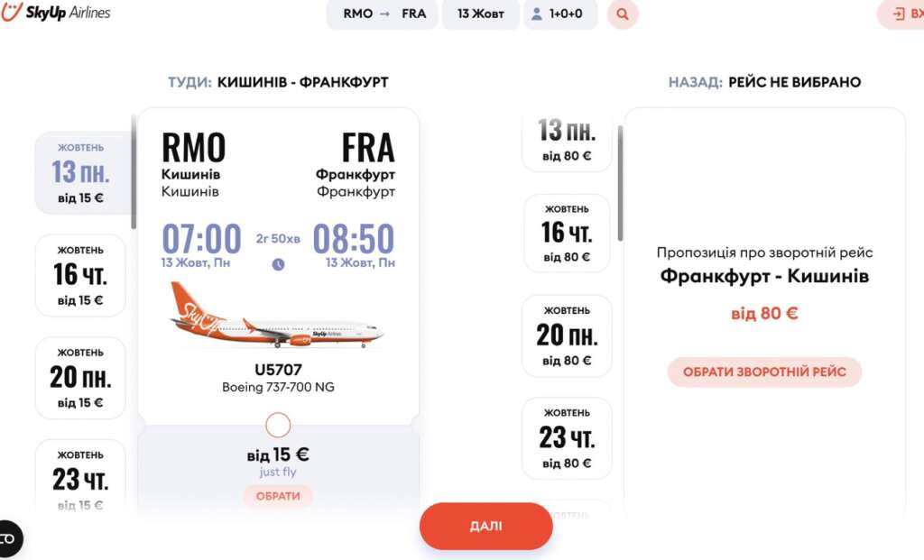Screen dimensions: 924x560
Task: Click ОБРАТИ ЗВОРОТНІЙ РЕЙС button
Action: [764, 372]
